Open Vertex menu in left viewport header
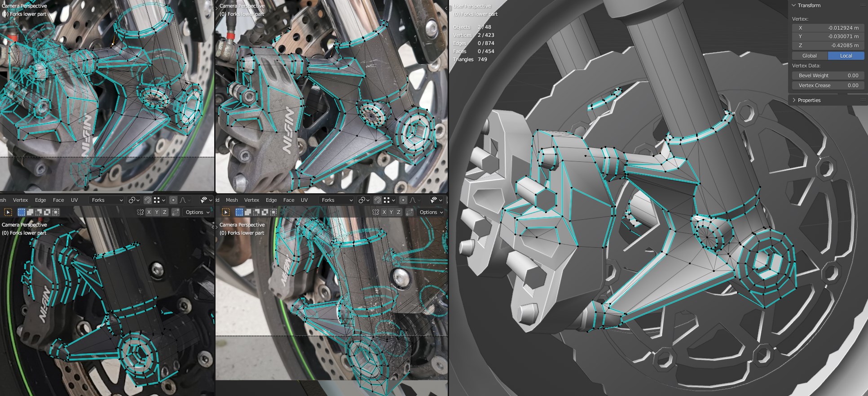868x396 pixels. (x=20, y=200)
